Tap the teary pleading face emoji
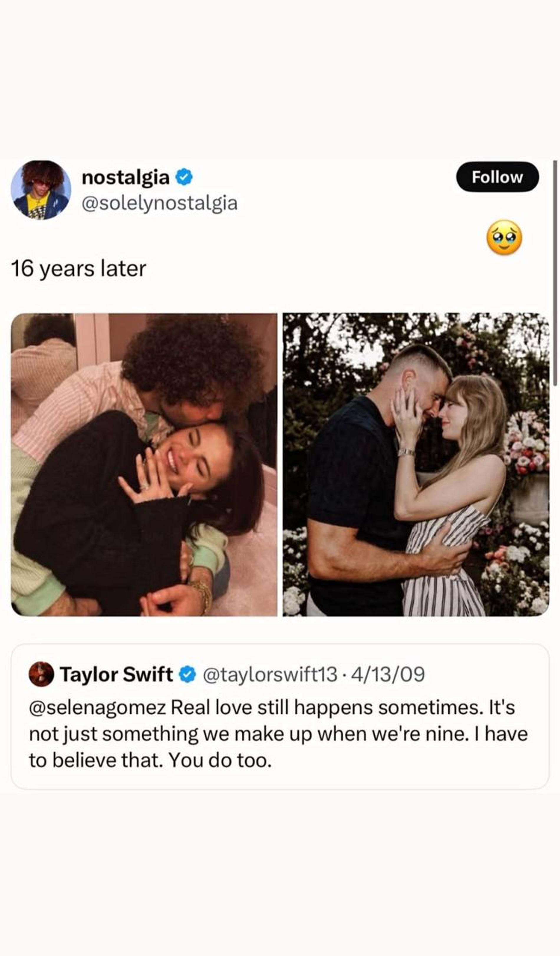The width and height of the screenshot is (560, 956). coord(504,237)
